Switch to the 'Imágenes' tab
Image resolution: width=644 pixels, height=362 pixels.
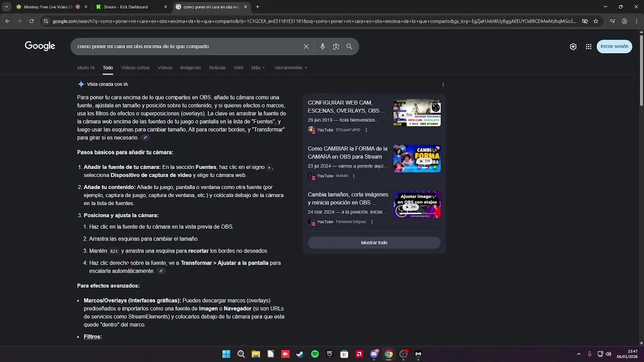[191, 68]
